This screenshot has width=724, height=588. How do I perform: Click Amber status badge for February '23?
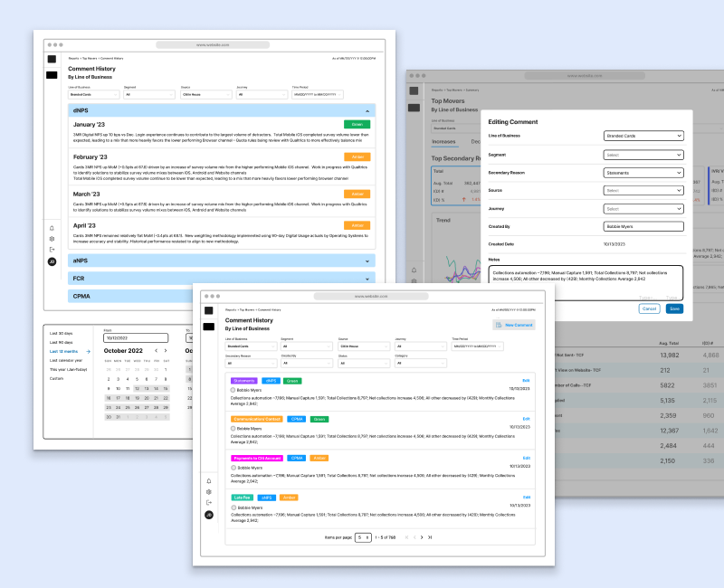(357, 156)
